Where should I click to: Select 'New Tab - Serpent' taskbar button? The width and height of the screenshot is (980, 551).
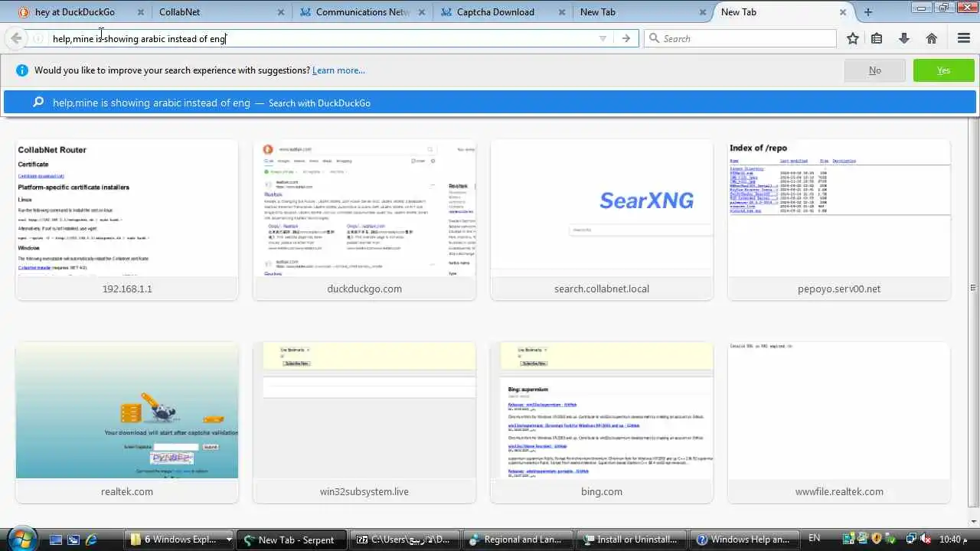[293, 540]
